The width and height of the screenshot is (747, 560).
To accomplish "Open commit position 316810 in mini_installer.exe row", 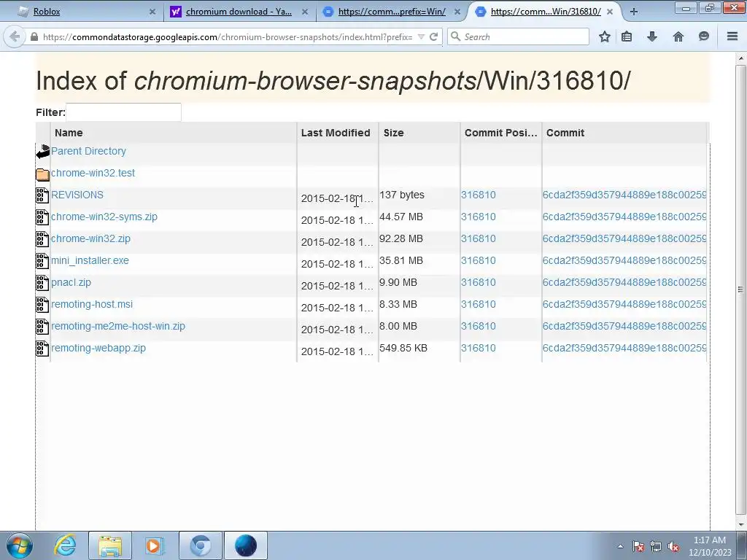I will point(479,260).
